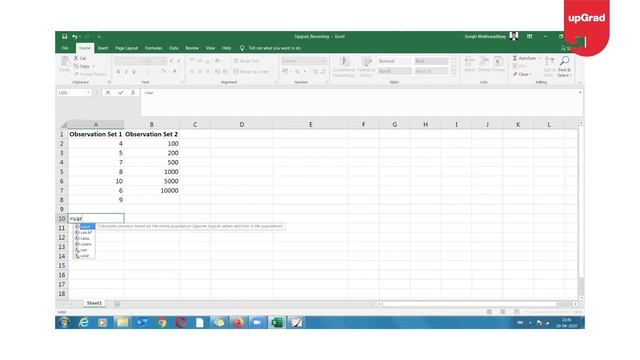Switch to the Data tab
The image size is (640, 360).
(174, 48)
